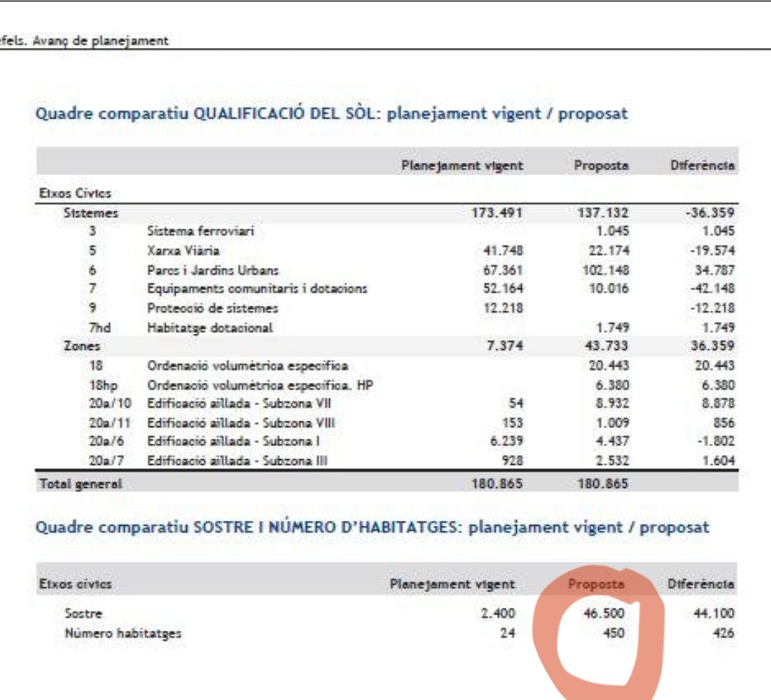
Task: Click the code '7hd' cell
Action: point(100,328)
